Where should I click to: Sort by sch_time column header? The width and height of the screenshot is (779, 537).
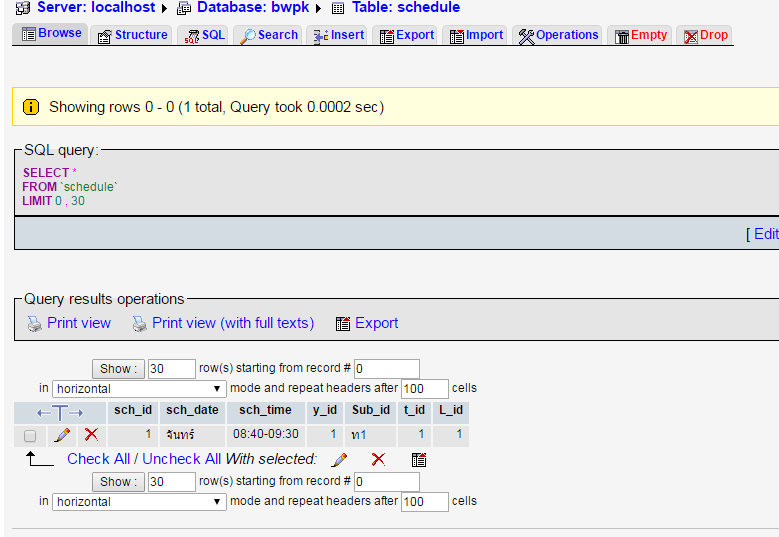[265, 410]
